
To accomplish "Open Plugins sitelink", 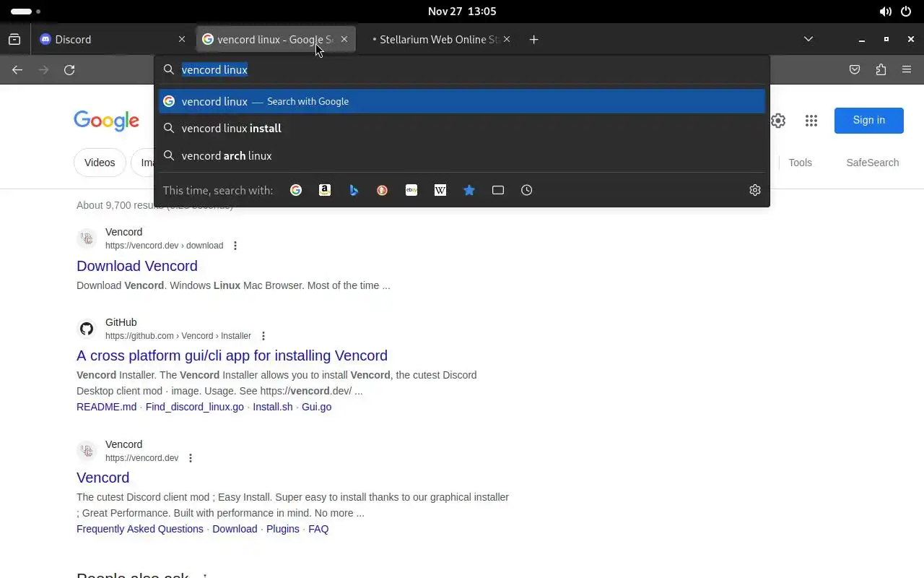I will click(x=283, y=529).
